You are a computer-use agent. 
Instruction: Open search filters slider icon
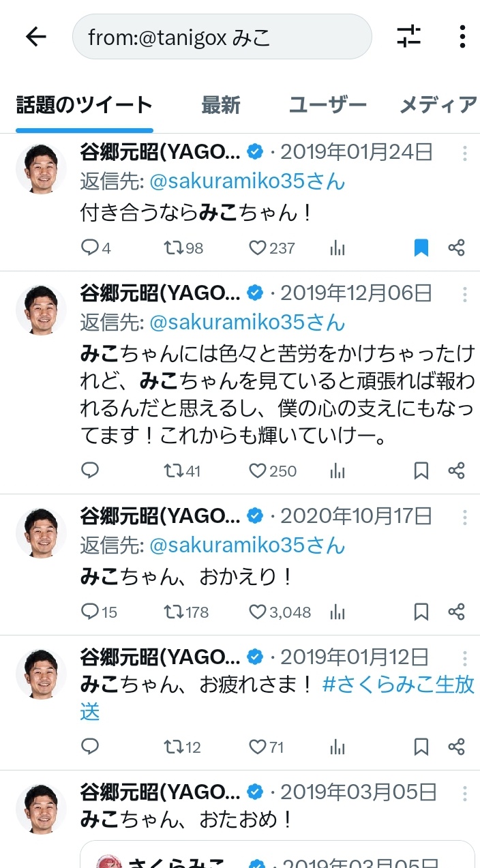(409, 36)
